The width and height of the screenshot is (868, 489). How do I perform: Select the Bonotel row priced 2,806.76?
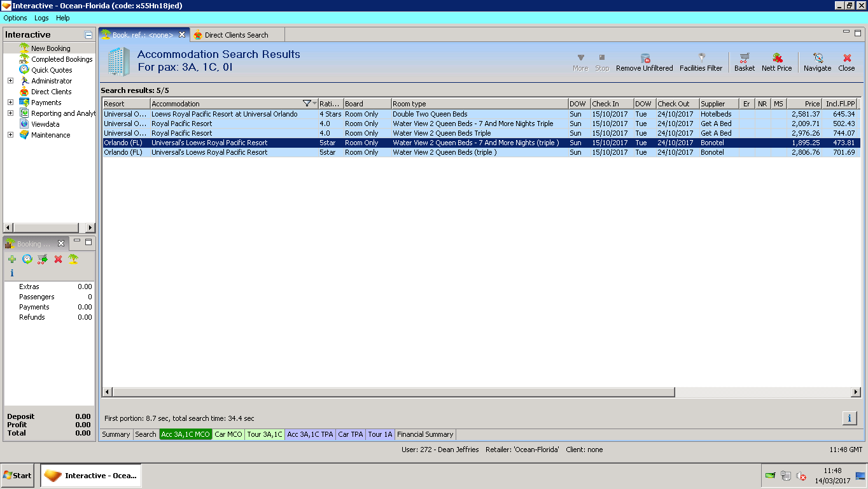(481, 152)
